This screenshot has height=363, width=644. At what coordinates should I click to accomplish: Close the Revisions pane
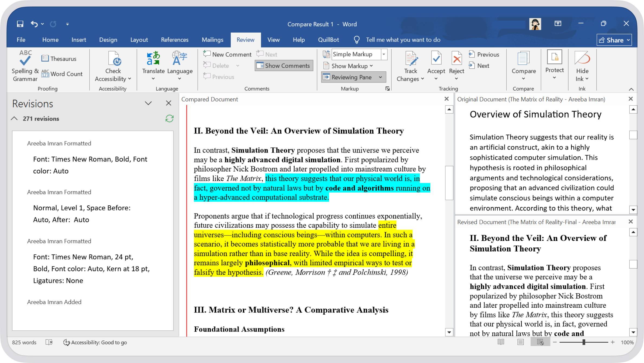(169, 103)
